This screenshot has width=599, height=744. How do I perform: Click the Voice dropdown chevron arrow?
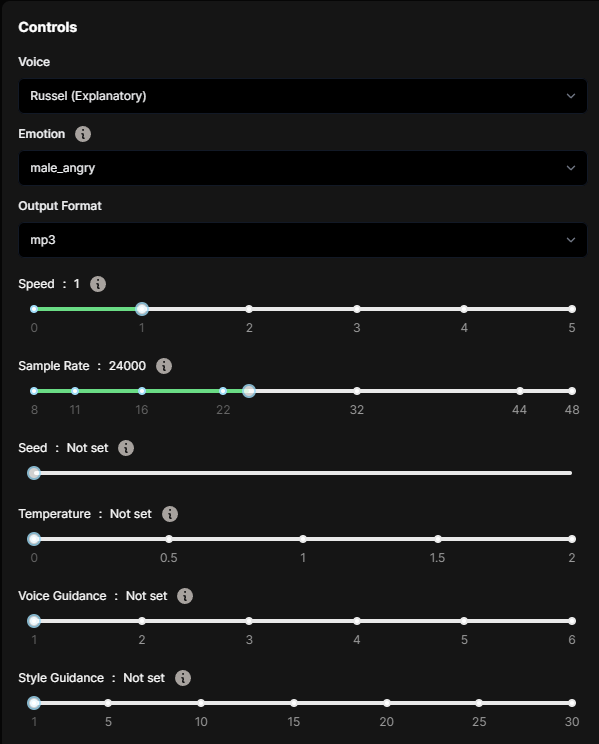(571, 96)
